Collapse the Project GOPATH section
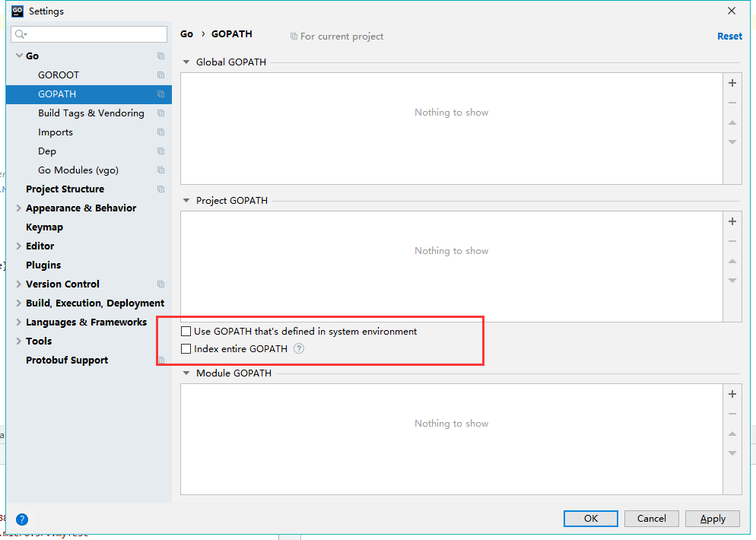 (x=186, y=201)
